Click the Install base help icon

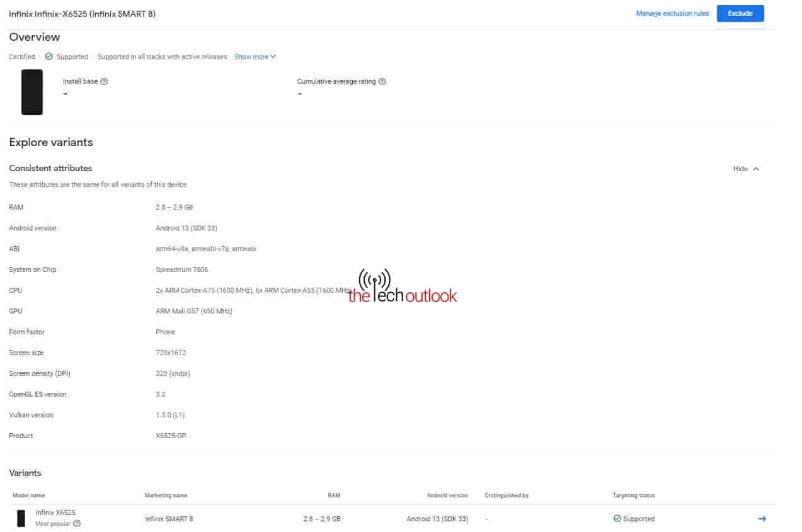coord(104,81)
